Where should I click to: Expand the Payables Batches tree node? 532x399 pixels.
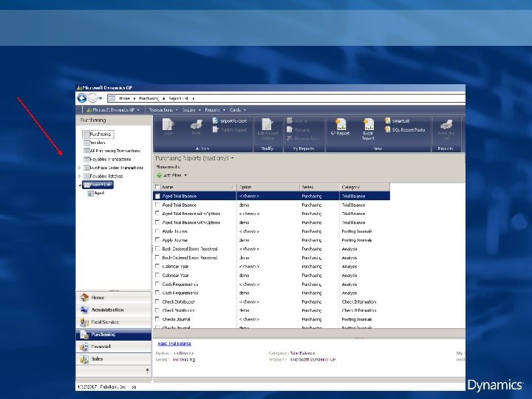[x=79, y=176]
